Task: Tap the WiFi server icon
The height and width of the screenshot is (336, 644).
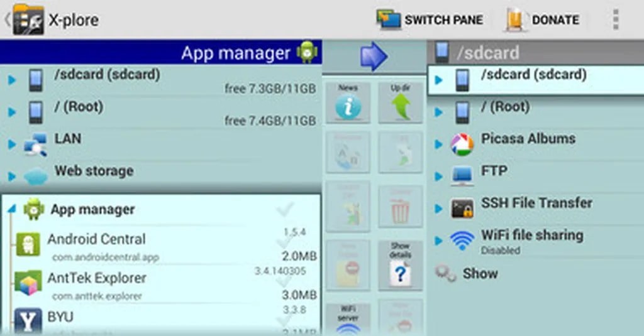Action: 348,320
